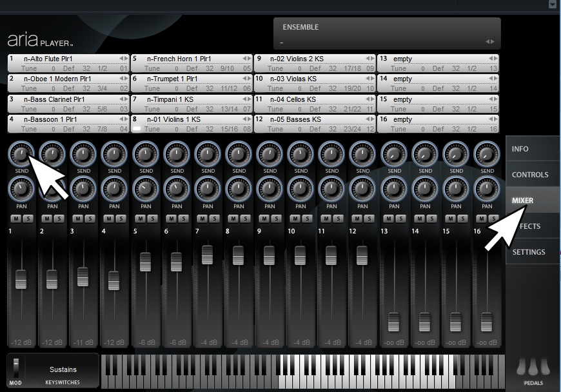Click channel 13 volume fader handle
The height and width of the screenshot is (392, 561).
click(393, 322)
